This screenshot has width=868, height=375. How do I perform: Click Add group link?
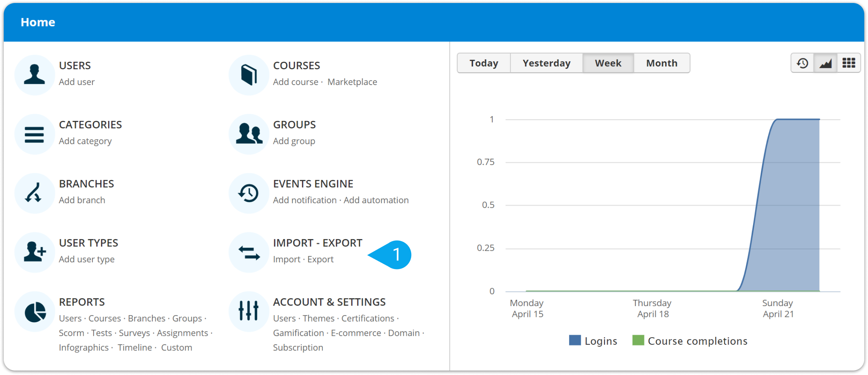pos(294,141)
